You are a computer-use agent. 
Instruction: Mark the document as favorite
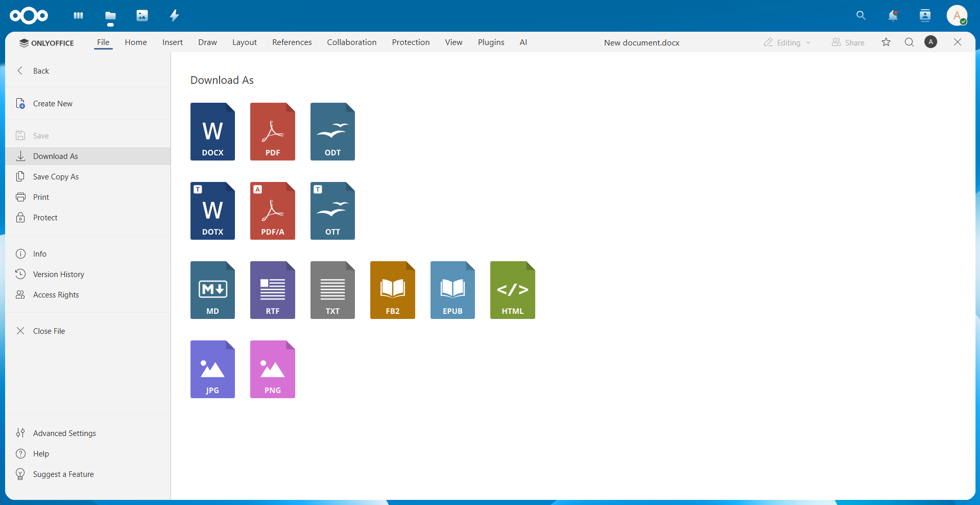pos(886,42)
